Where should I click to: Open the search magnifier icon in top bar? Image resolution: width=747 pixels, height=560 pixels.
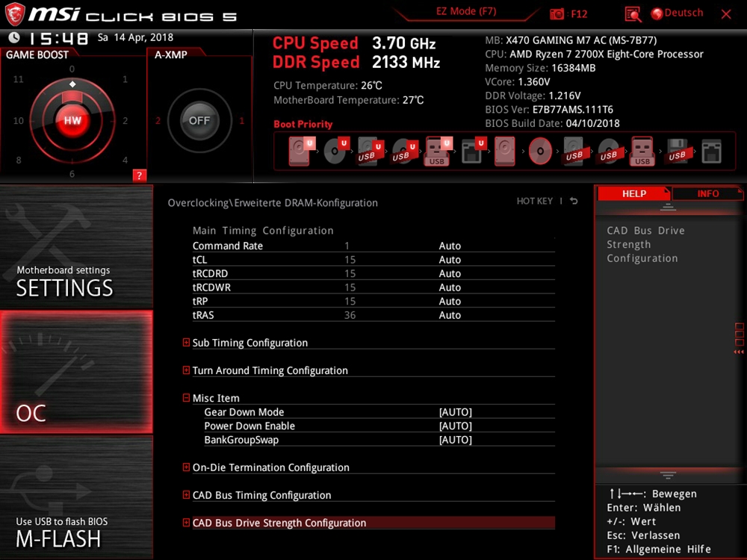tap(633, 14)
